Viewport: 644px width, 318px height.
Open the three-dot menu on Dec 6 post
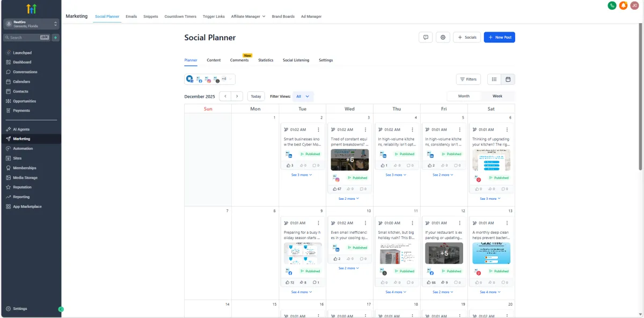[507, 129]
